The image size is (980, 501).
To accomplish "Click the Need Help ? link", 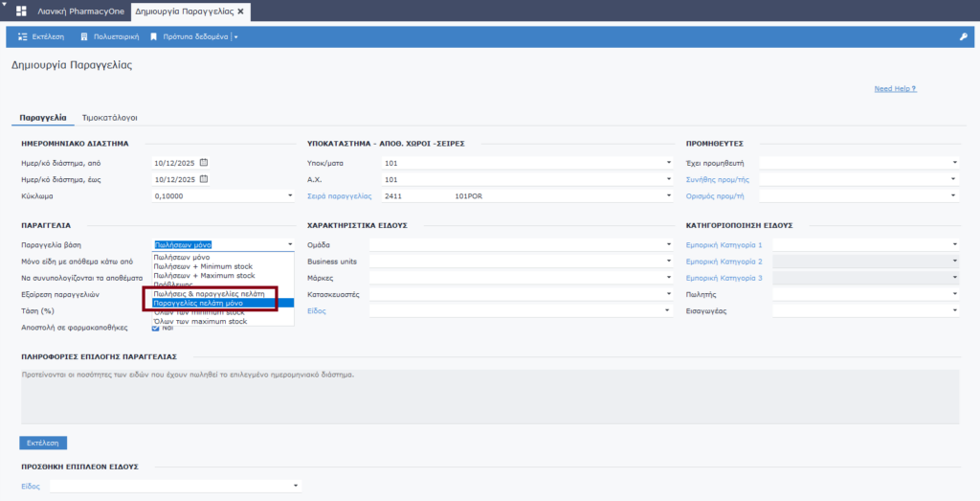I will point(895,88).
